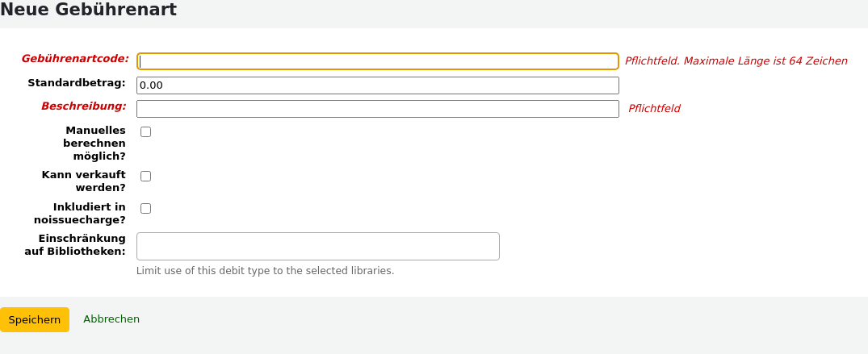Screen dimensions: 868x354
Task: Click the 'Neue Gebührenart' page heading
Action: (89, 10)
